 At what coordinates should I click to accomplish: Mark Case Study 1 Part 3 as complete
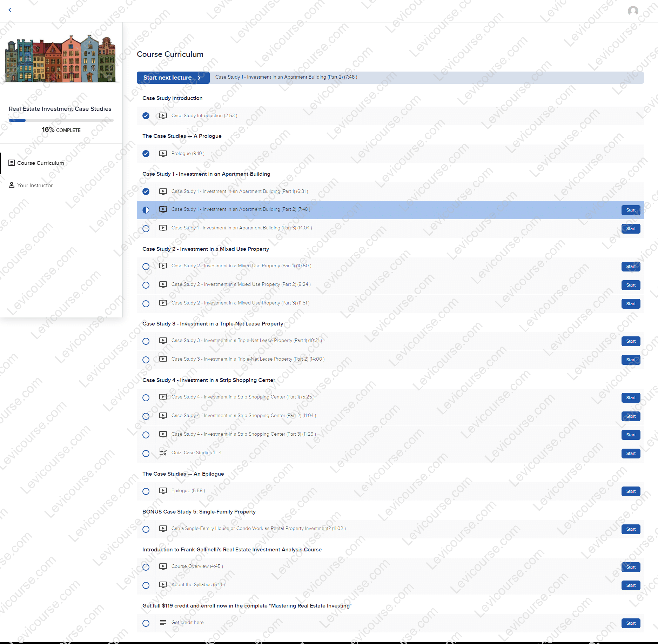[x=146, y=229]
